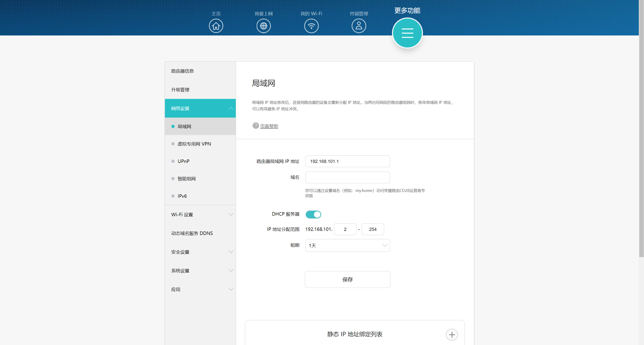Open 终端管理 device management icon

pos(358,26)
